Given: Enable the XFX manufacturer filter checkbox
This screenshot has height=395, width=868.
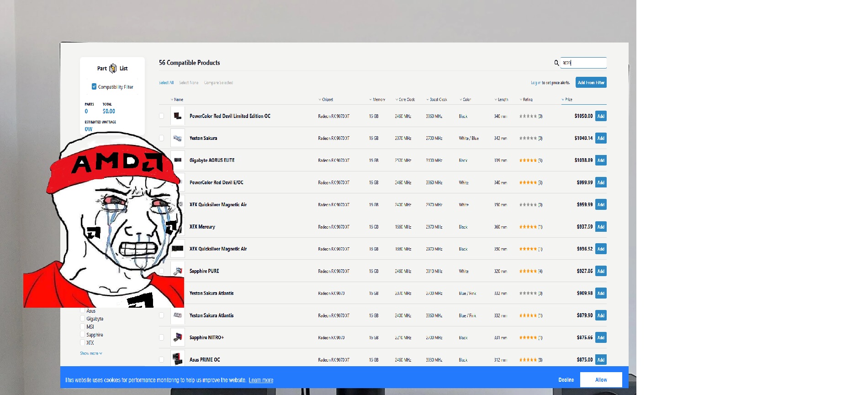Looking at the screenshot, I should [83, 343].
